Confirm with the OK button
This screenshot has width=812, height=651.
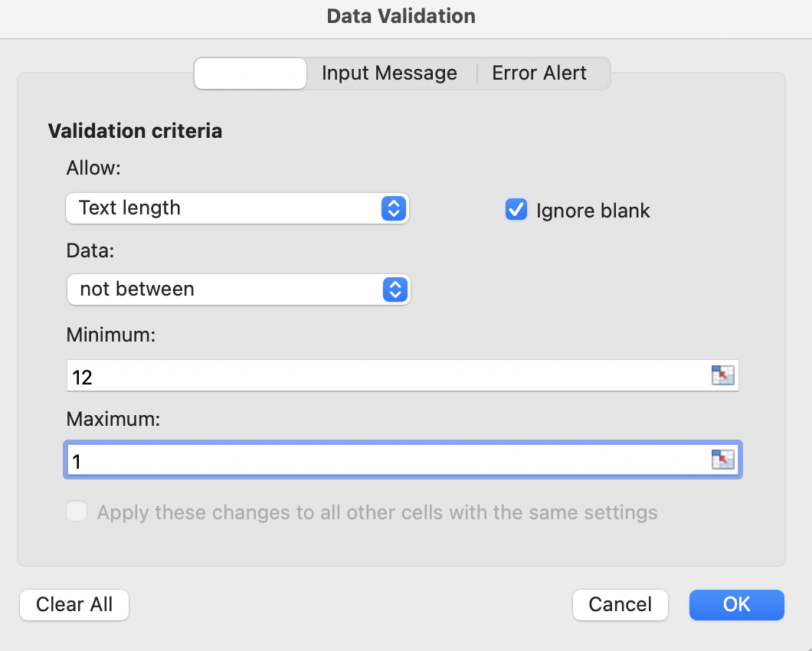(736, 604)
